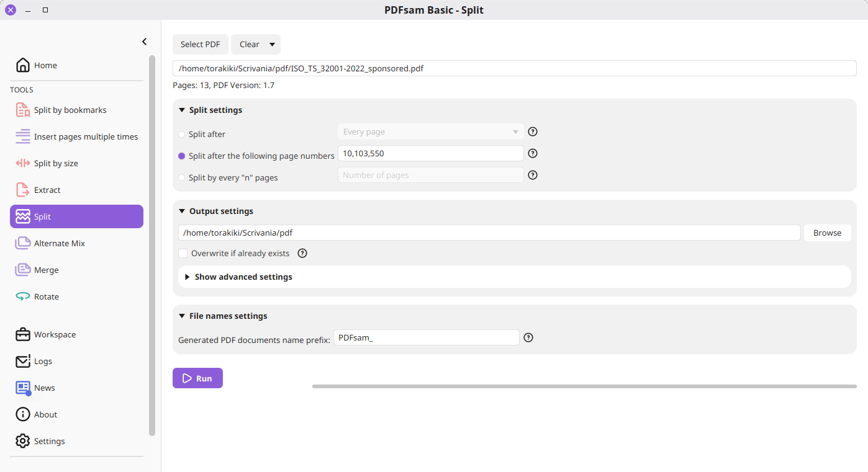The image size is (868, 472).
Task: Click the Clear button
Action: (x=249, y=45)
